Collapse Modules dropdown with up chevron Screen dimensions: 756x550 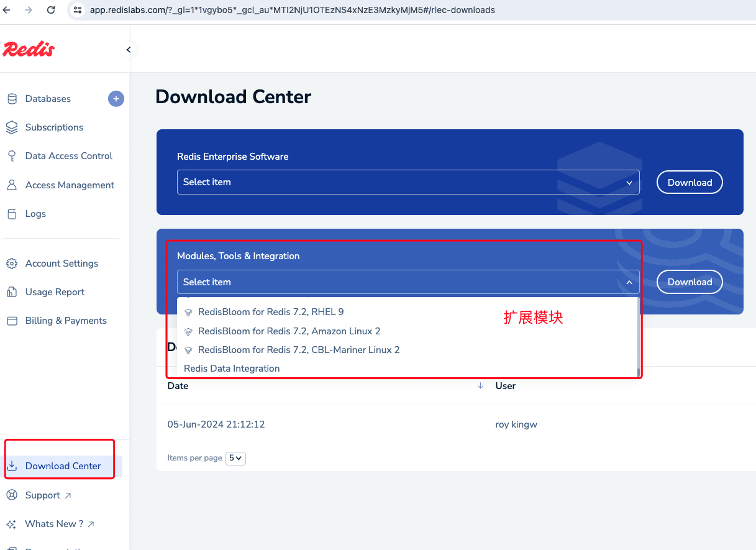pyautogui.click(x=629, y=282)
